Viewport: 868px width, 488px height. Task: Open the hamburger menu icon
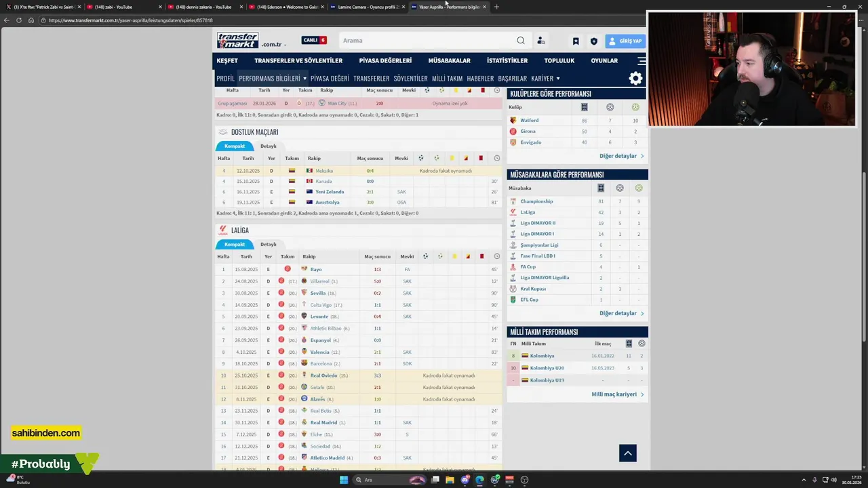(642, 61)
